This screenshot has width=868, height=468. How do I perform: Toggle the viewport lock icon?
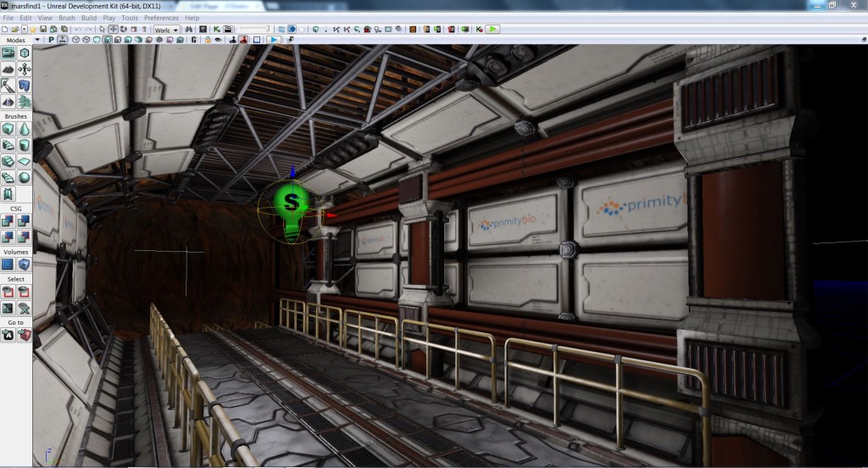click(x=207, y=39)
